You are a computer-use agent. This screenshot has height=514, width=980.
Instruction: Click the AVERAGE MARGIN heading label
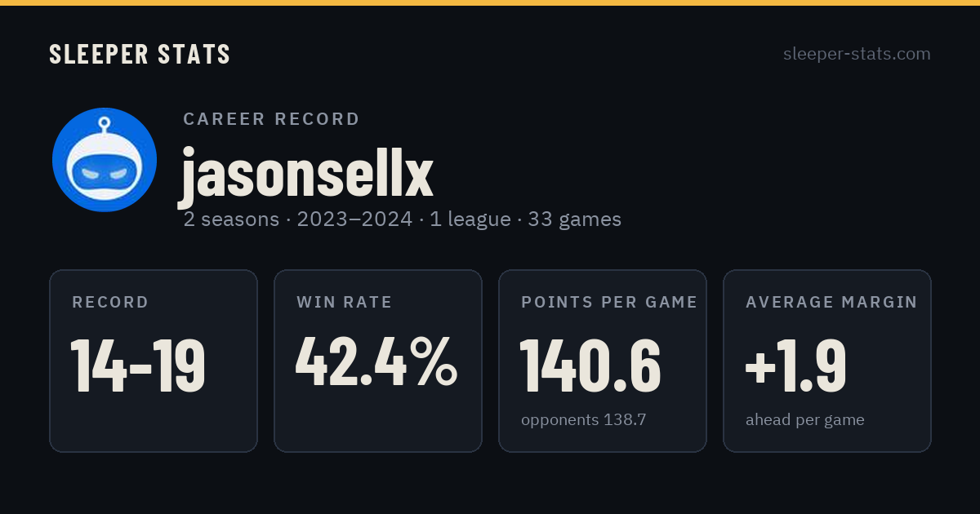pos(831,303)
